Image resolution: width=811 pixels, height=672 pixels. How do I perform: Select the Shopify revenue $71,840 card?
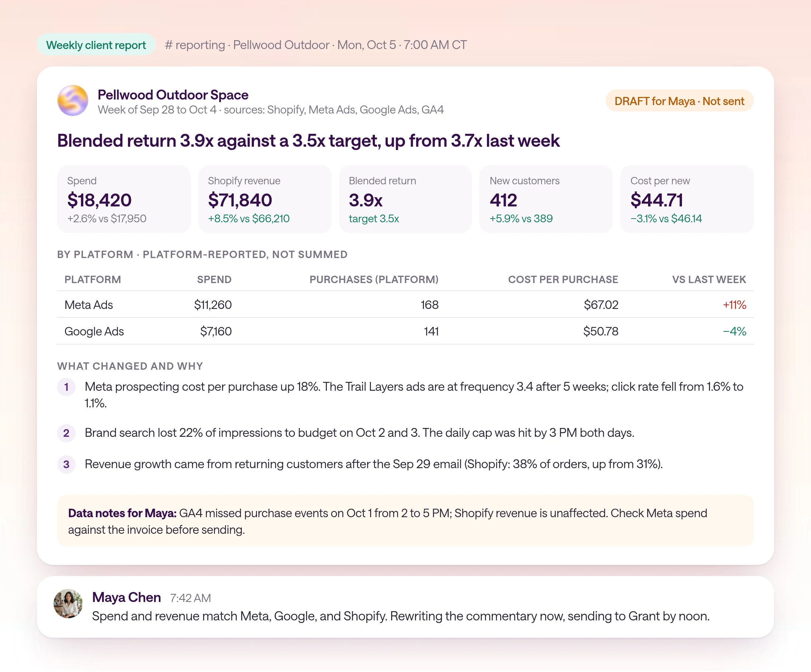click(x=265, y=199)
